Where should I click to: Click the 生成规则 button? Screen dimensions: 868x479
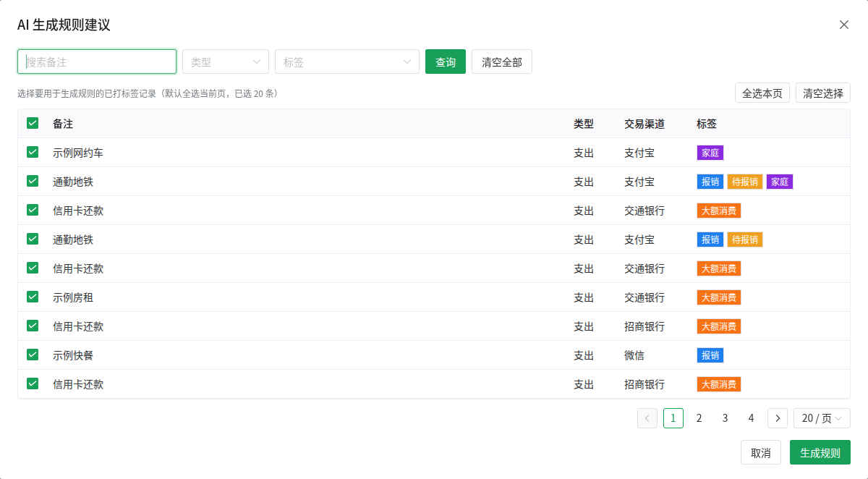[x=820, y=452]
